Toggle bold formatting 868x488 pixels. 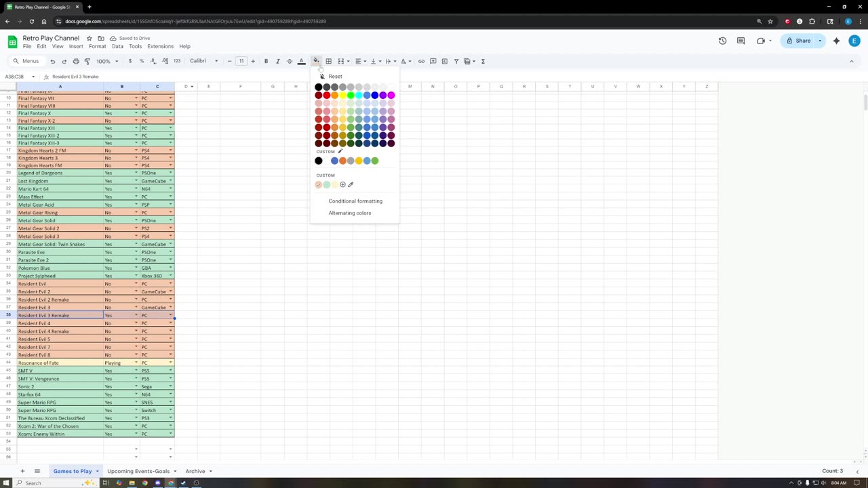[x=266, y=61]
